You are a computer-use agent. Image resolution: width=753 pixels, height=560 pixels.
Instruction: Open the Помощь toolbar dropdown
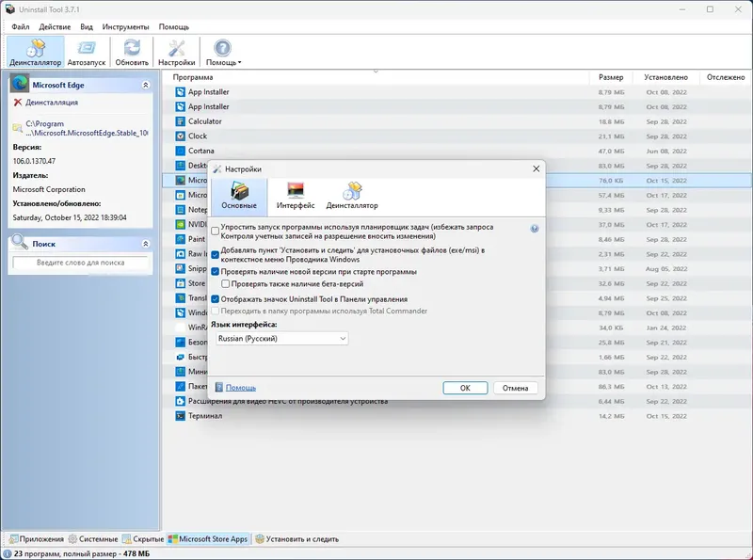point(223,52)
